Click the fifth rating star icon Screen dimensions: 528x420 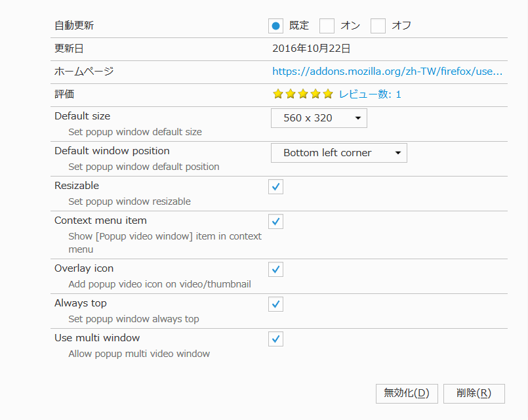pos(328,94)
